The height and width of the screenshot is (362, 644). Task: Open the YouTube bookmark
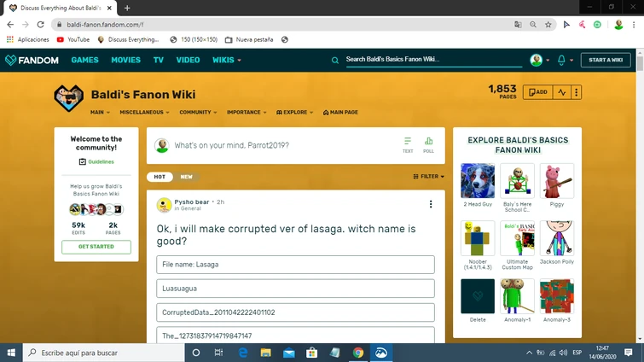(73, 39)
